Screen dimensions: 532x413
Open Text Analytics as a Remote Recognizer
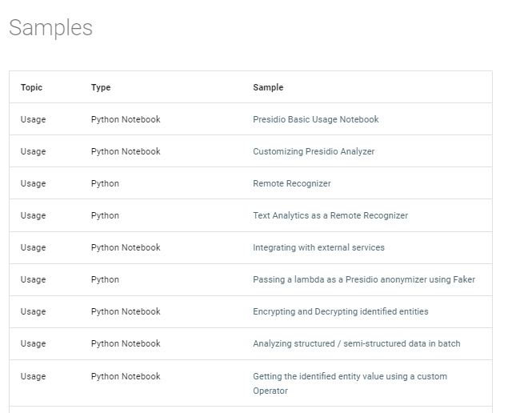click(x=330, y=215)
